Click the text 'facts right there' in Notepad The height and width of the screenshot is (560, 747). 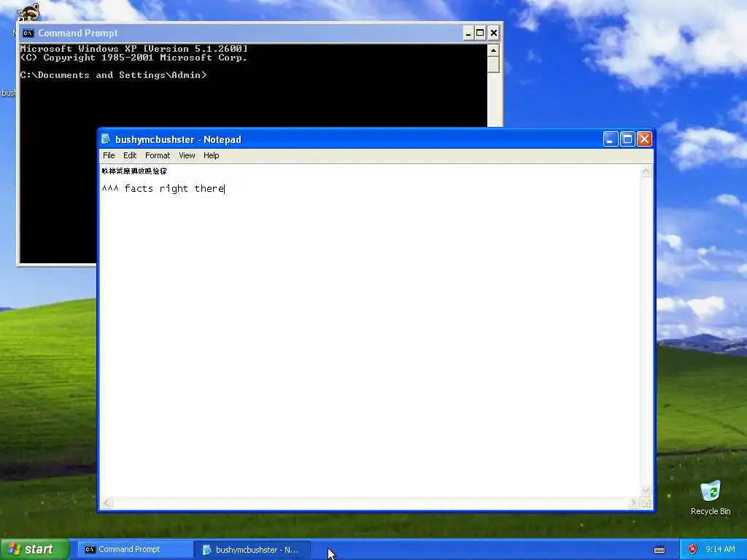coord(174,189)
